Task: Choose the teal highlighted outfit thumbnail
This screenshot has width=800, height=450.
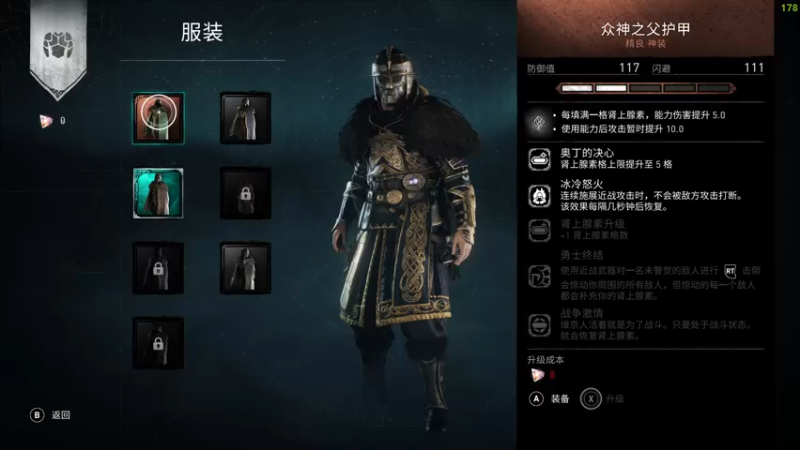Action: tap(158, 193)
